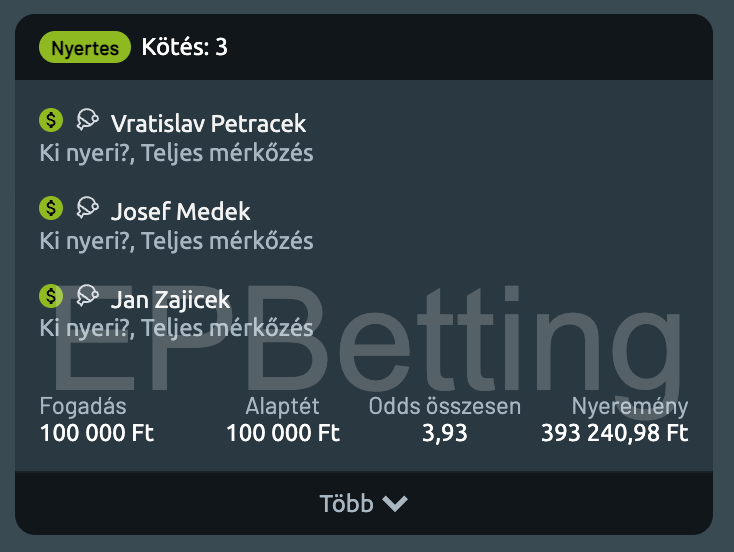The image size is (734, 552).
Task: Click the market text under Jan Zajicek
Action: point(176,328)
